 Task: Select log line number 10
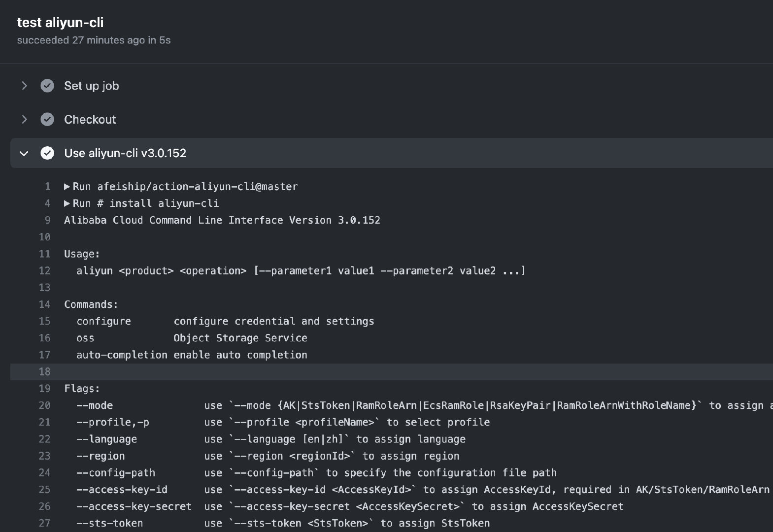[x=45, y=237]
